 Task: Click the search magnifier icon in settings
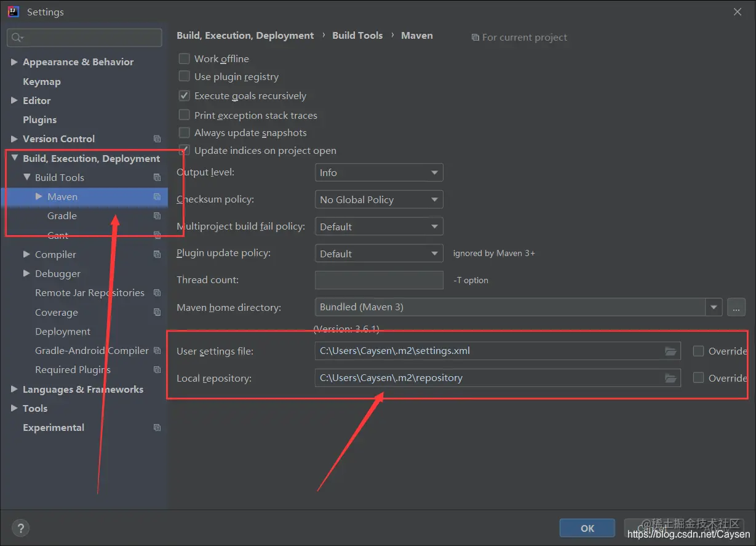tap(17, 38)
